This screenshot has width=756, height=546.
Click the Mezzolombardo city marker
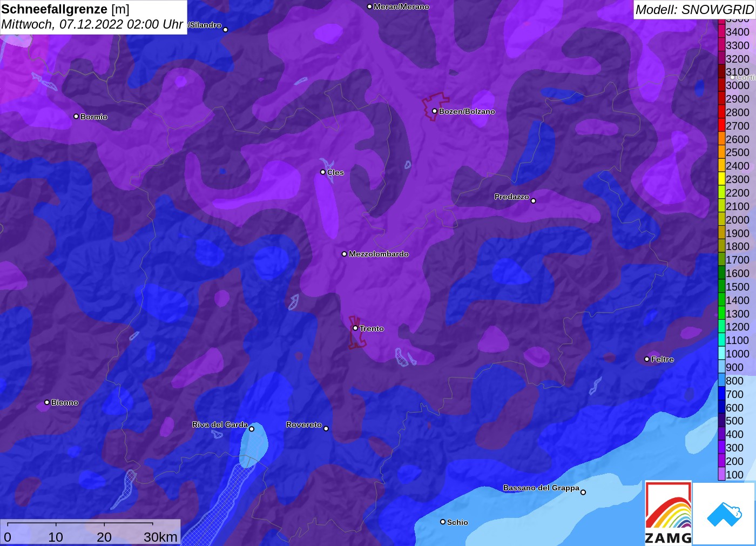[x=345, y=254]
